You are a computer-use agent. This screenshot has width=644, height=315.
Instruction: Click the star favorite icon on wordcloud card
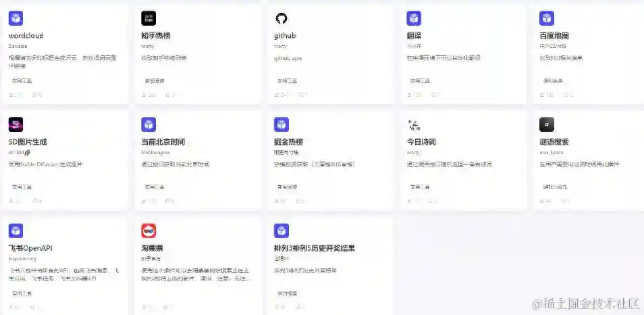35,95
